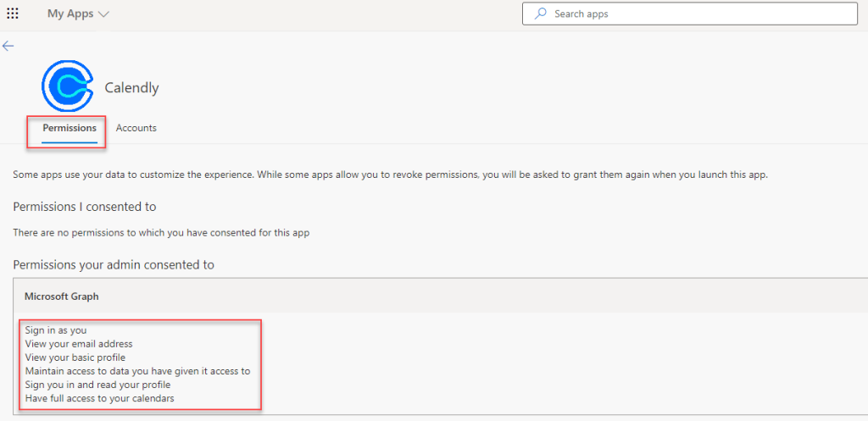868x421 pixels.
Task: Focus the Search apps field
Action: tap(690, 14)
